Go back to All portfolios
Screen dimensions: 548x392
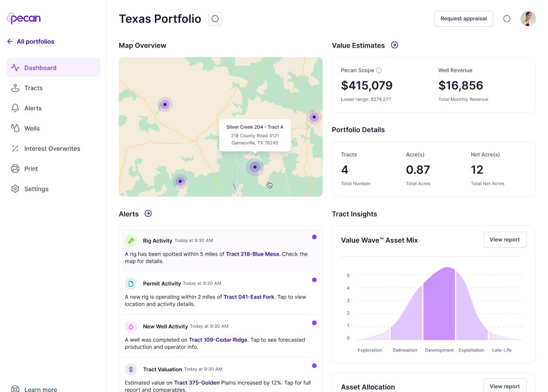[x=31, y=42]
